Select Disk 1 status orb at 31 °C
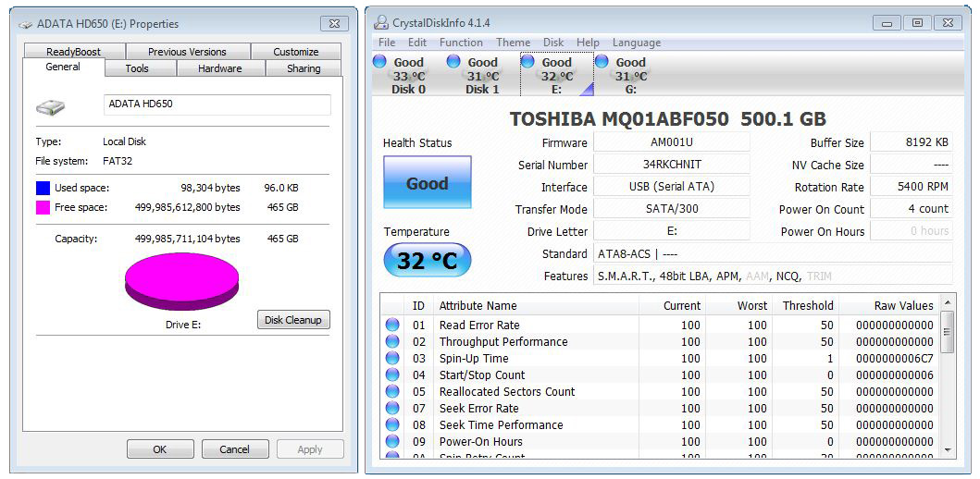 (453, 61)
